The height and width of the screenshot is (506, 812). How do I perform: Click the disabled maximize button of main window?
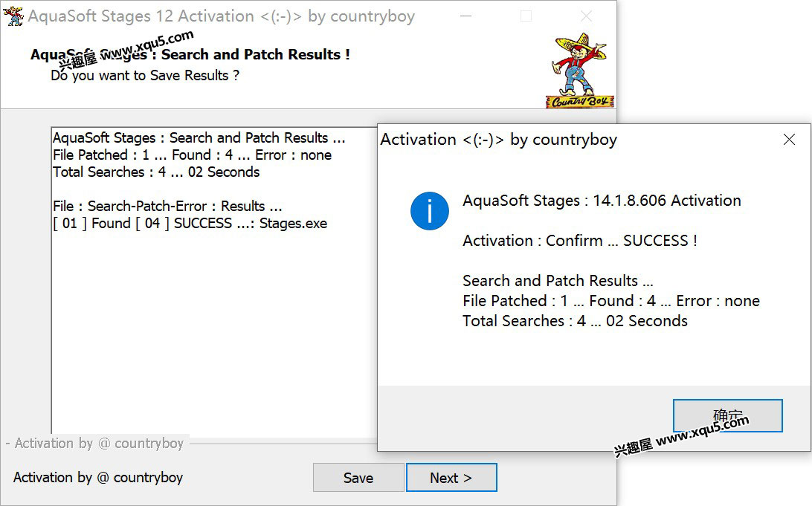pos(526,16)
